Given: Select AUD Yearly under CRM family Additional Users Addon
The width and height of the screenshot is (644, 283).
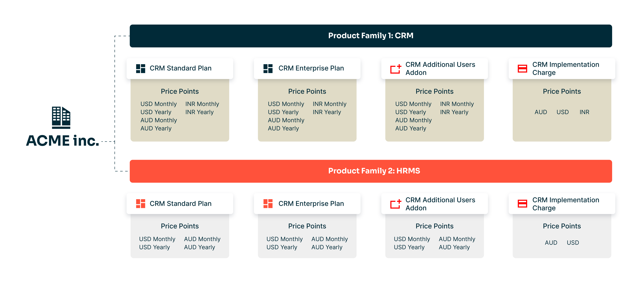Looking at the screenshot, I should point(411,128).
